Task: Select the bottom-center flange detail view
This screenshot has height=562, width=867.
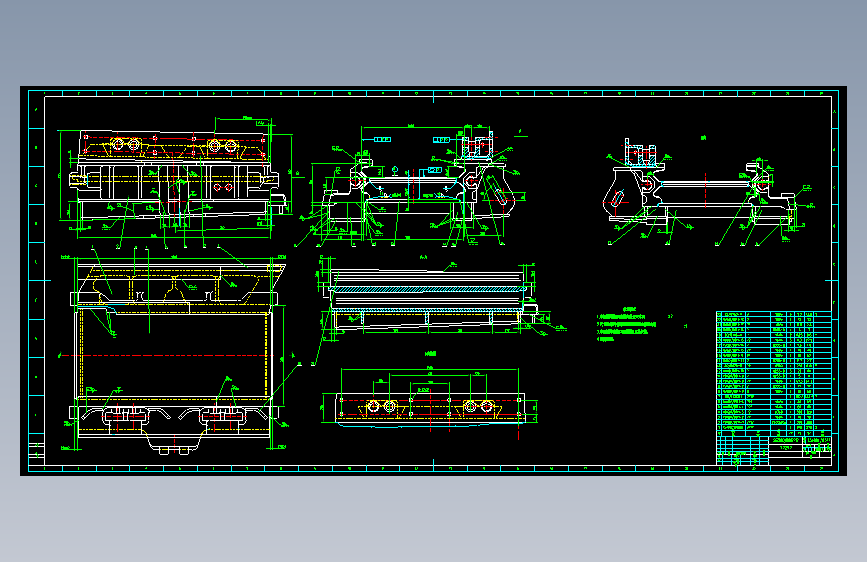Action: pos(430,401)
